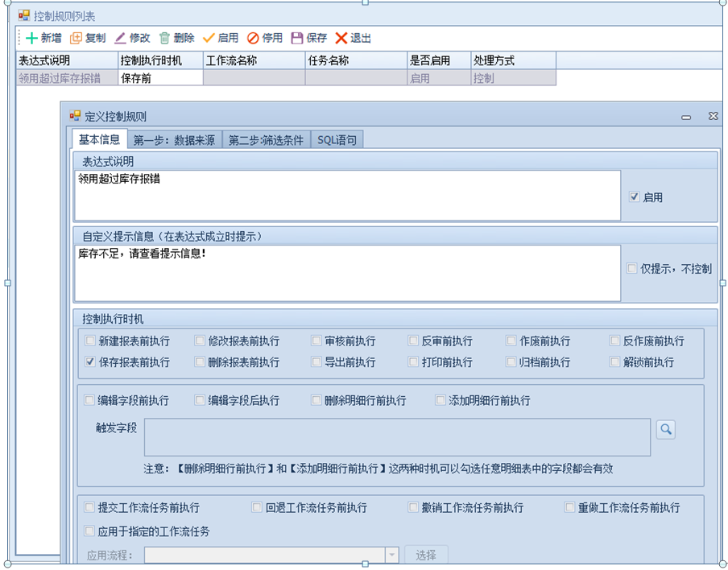Enable 新建报表前执行 checkbox

tap(90, 341)
